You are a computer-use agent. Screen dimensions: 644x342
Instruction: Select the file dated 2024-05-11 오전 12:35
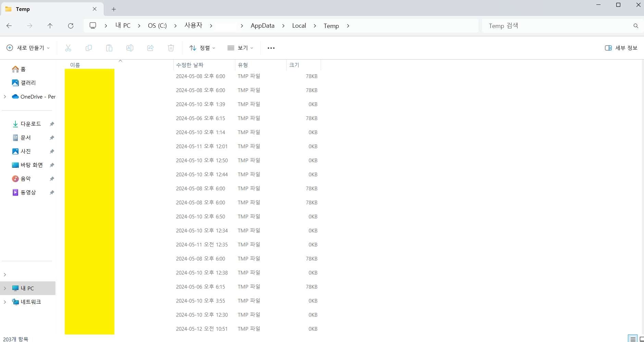tap(193, 245)
